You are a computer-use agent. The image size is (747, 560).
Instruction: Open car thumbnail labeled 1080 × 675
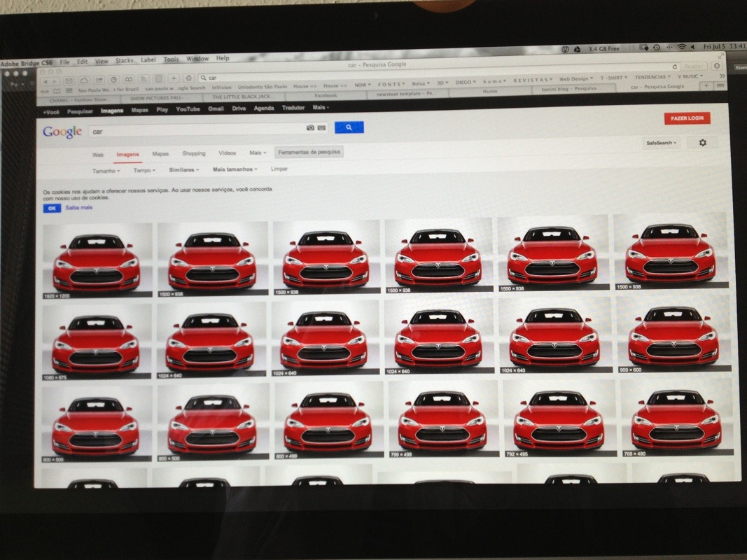pyautogui.click(x=96, y=342)
